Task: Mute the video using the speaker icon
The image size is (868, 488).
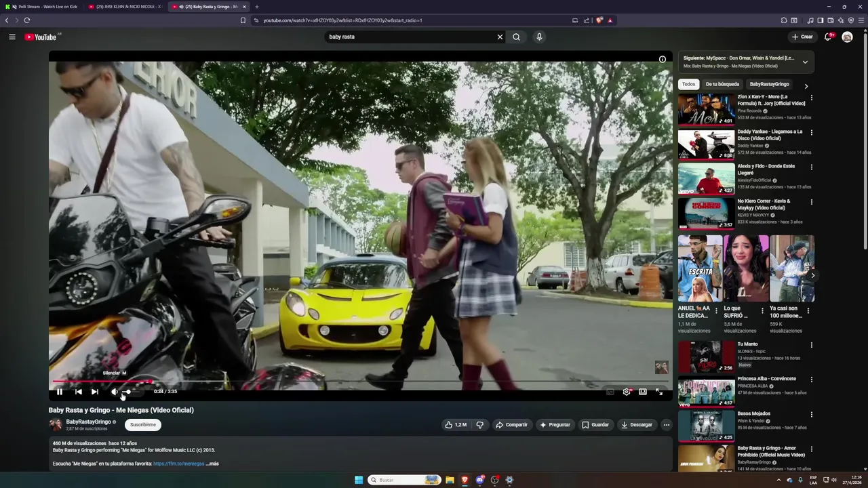Action: pyautogui.click(x=115, y=392)
